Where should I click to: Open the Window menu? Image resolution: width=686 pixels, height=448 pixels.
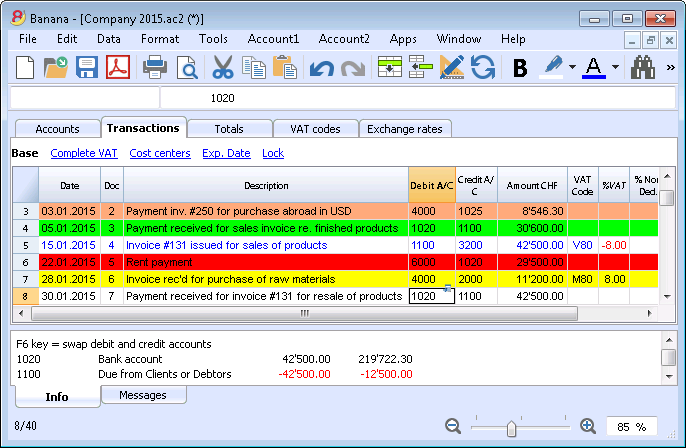[x=458, y=39]
